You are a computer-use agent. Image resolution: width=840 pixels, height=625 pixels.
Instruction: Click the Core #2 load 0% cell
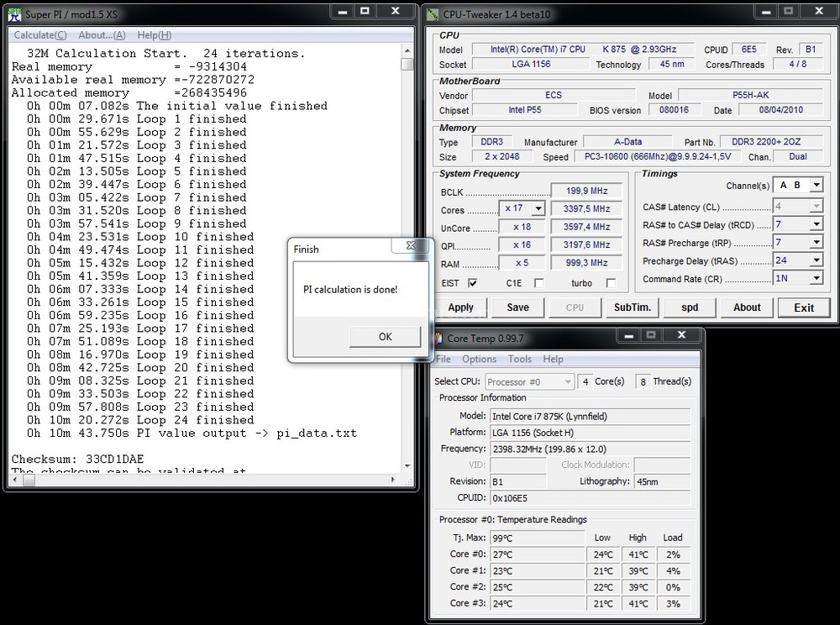click(673, 587)
